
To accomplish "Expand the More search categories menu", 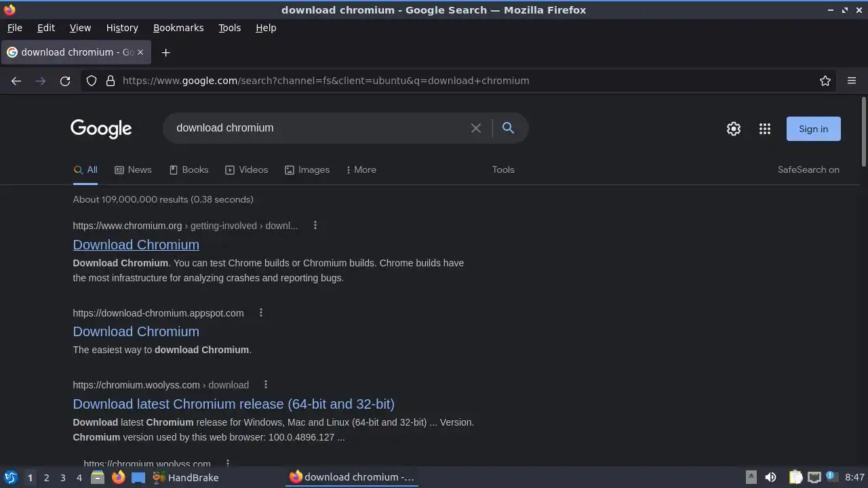I will [x=361, y=169].
